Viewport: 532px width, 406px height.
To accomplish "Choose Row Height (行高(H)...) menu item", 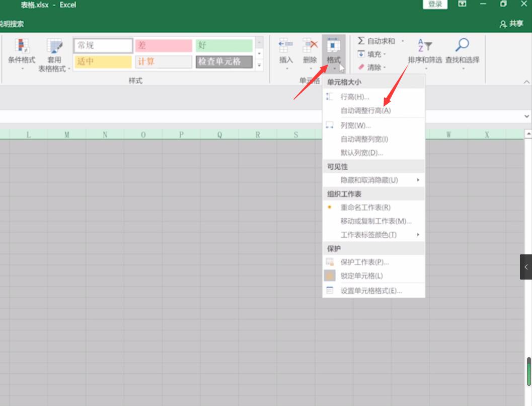I will click(373, 97).
